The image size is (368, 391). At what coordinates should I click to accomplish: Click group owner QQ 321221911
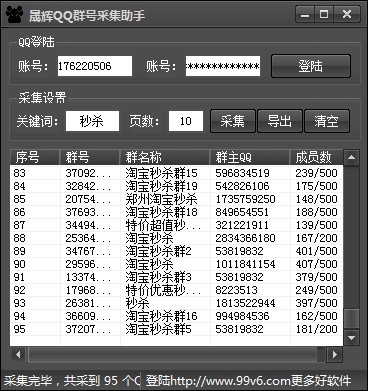click(x=242, y=225)
